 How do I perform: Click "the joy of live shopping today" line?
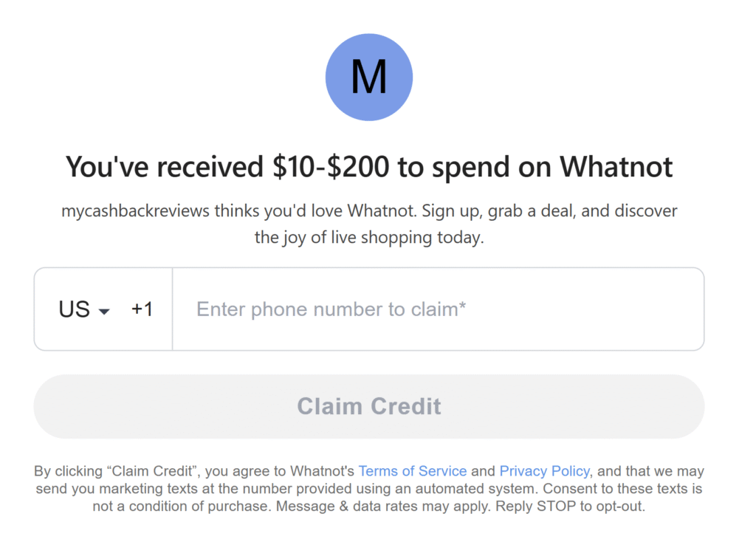pos(369,238)
